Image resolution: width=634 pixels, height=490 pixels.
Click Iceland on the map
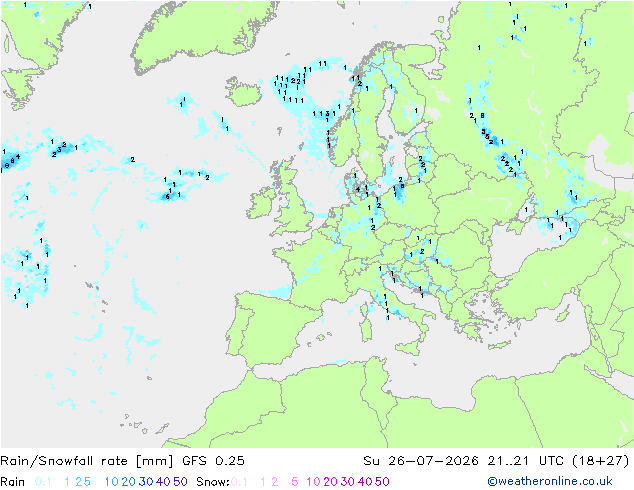pyautogui.click(x=244, y=92)
